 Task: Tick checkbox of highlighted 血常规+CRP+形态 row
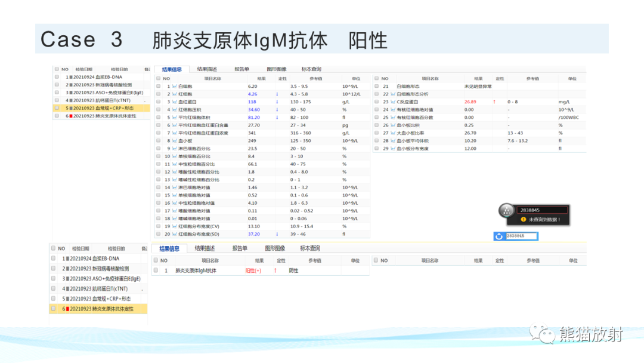57,108
